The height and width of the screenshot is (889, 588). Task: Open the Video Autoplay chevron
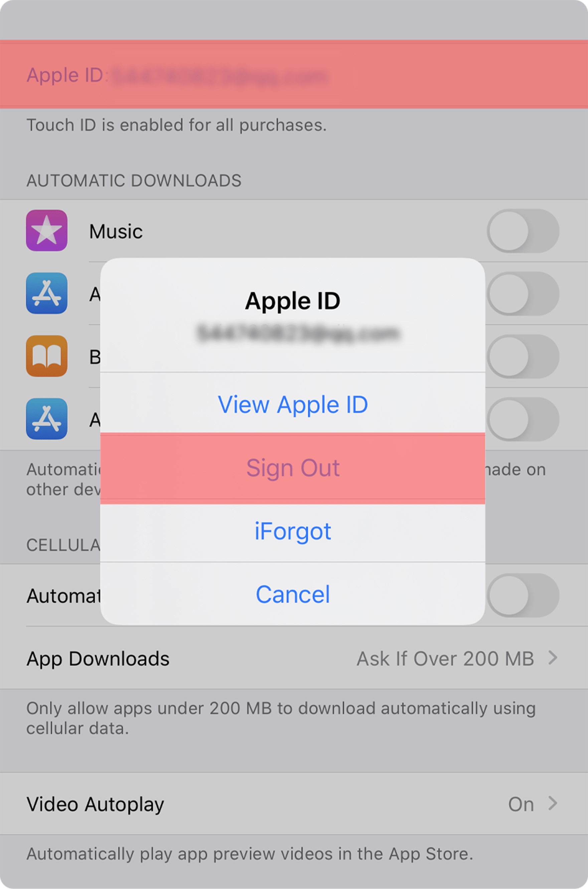click(x=552, y=803)
